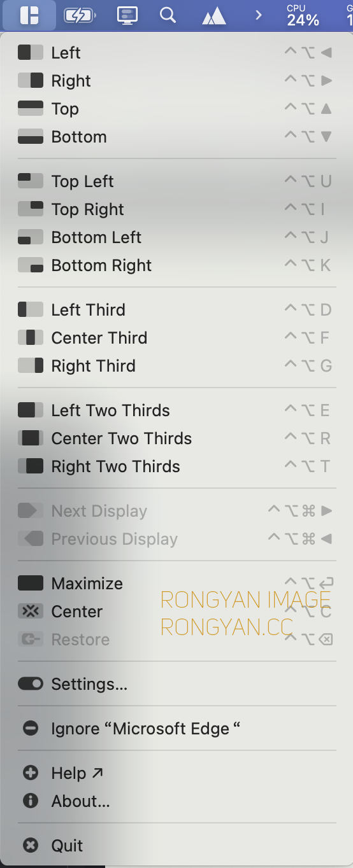
Task: Click the Ignore "Microsoft Edge" minus icon
Action: point(31,729)
